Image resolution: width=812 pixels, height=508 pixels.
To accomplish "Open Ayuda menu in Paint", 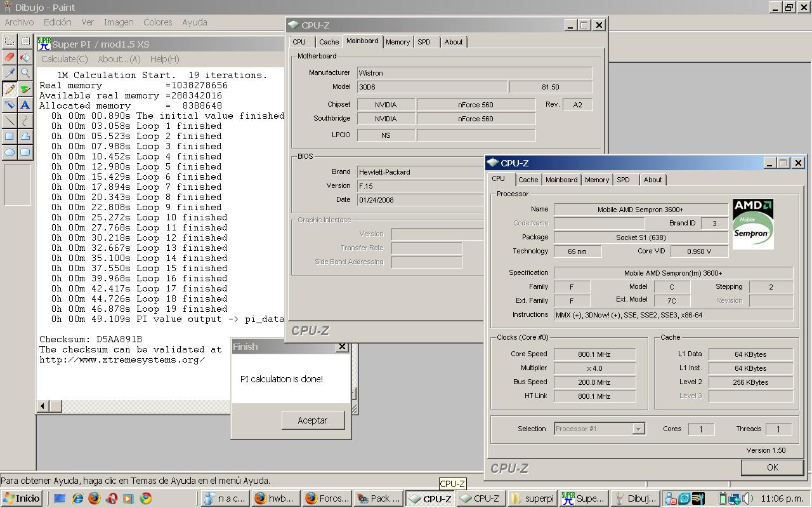I will [x=195, y=22].
